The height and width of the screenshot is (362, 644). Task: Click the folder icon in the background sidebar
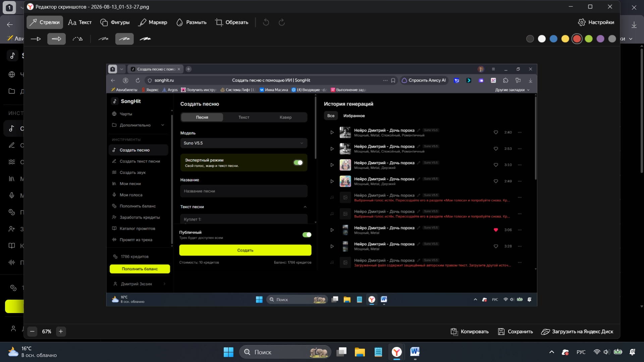pos(12,91)
